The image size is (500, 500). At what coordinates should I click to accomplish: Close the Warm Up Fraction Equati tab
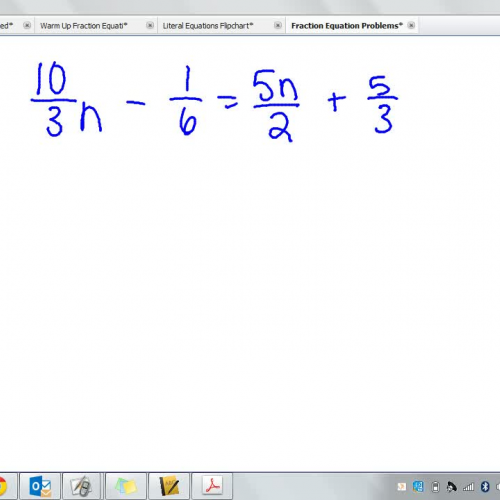tap(150, 25)
